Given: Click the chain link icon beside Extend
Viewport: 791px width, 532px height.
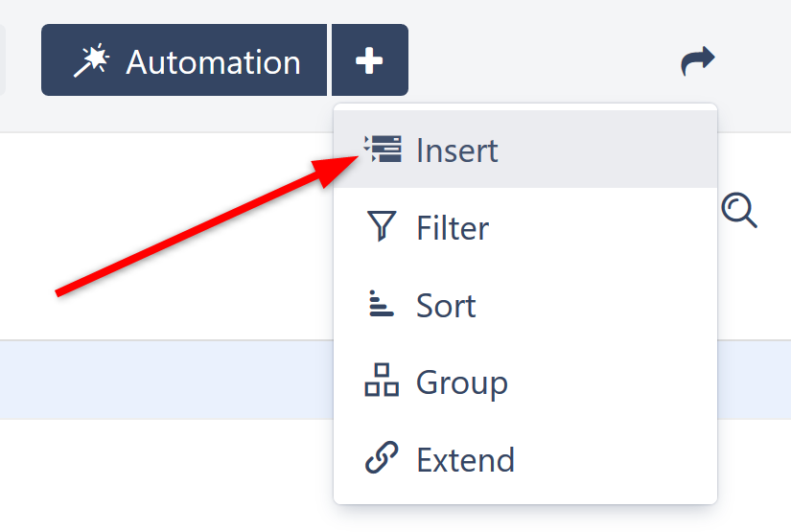Looking at the screenshot, I should click(382, 458).
